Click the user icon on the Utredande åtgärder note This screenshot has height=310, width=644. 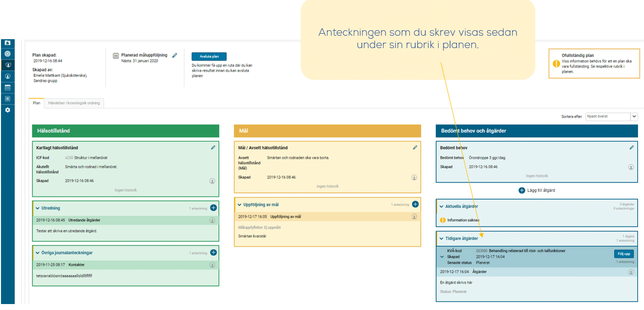coord(212,220)
